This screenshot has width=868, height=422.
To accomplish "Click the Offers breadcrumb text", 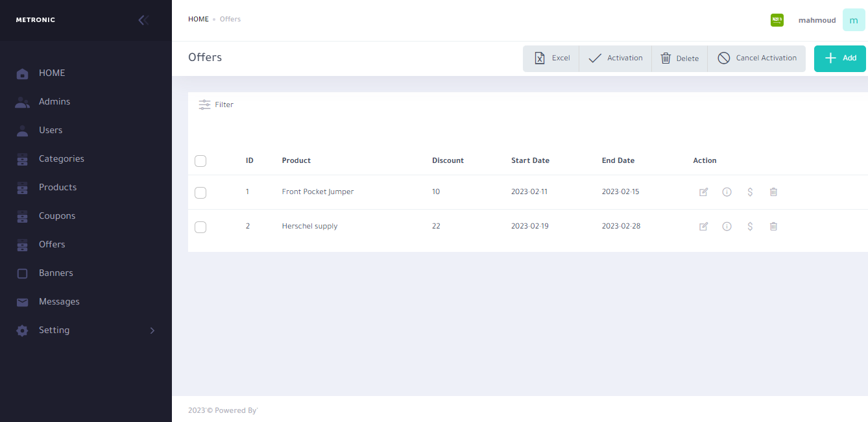I will 230,19.
